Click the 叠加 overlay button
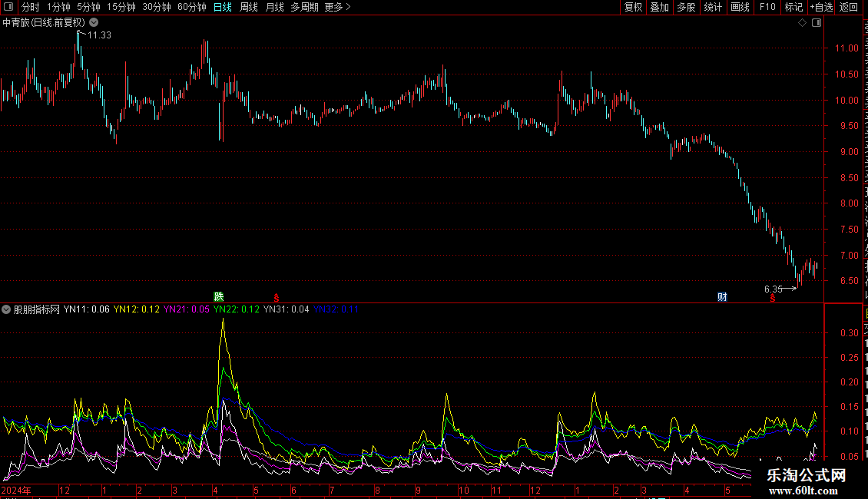This screenshot has width=868, height=499. click(x=659, y=7)
